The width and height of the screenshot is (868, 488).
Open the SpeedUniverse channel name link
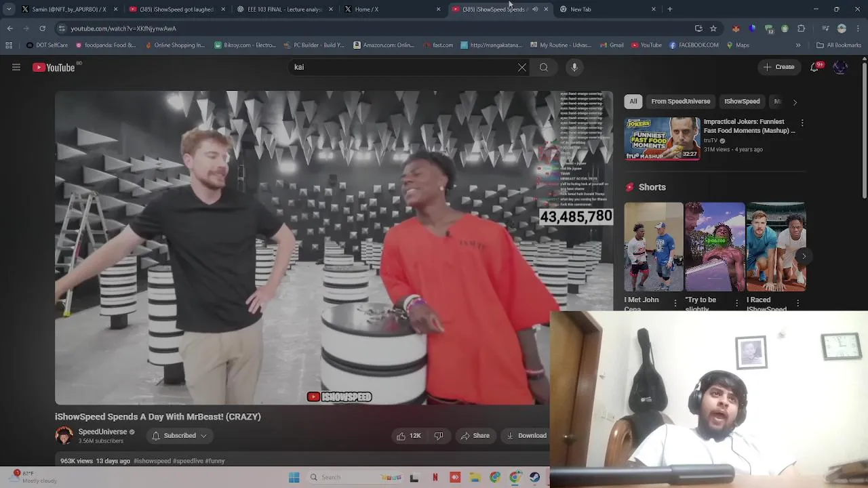tap(102, 432)
